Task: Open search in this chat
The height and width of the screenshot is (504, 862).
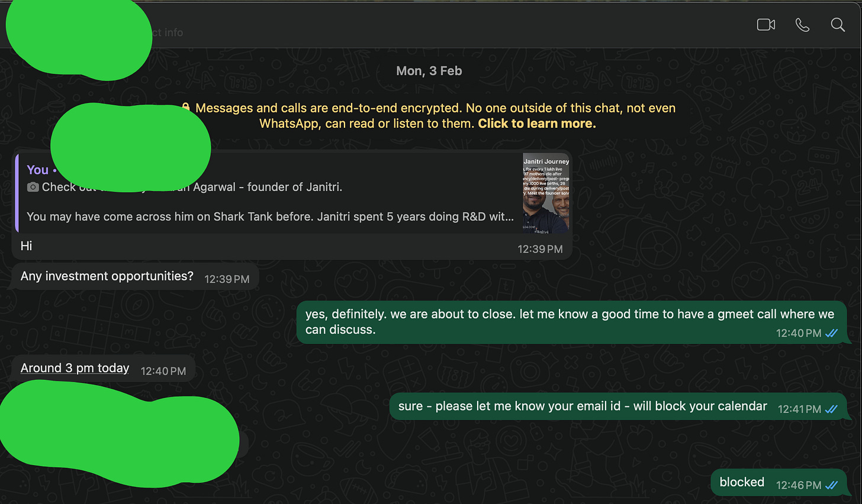Action: point(838,25)
